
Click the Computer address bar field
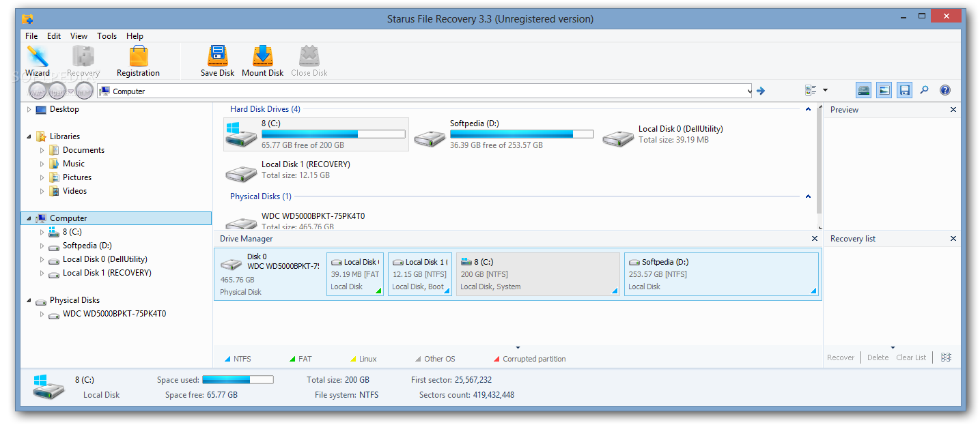click(x=424, y=91)
